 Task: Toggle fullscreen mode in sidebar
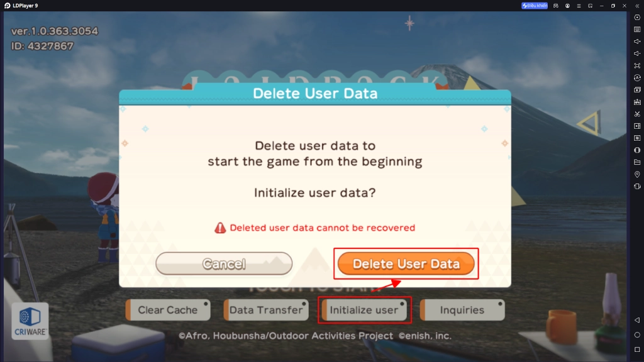coord(637,65)
